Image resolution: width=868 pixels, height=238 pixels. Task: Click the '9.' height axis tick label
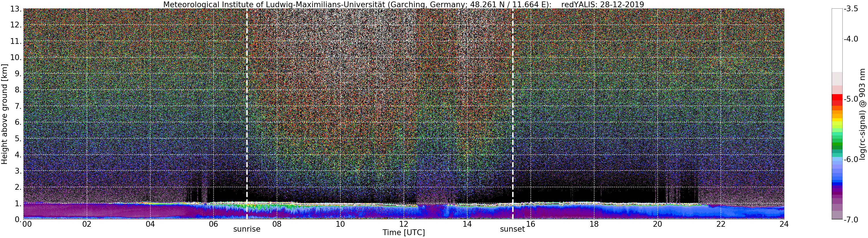click(18, 74)
